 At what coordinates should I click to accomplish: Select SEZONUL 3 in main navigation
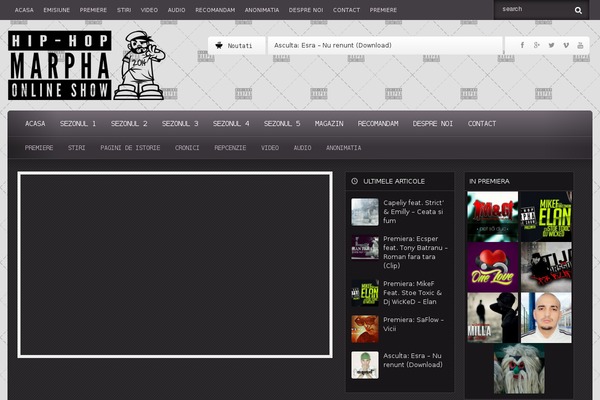[180, 124]
